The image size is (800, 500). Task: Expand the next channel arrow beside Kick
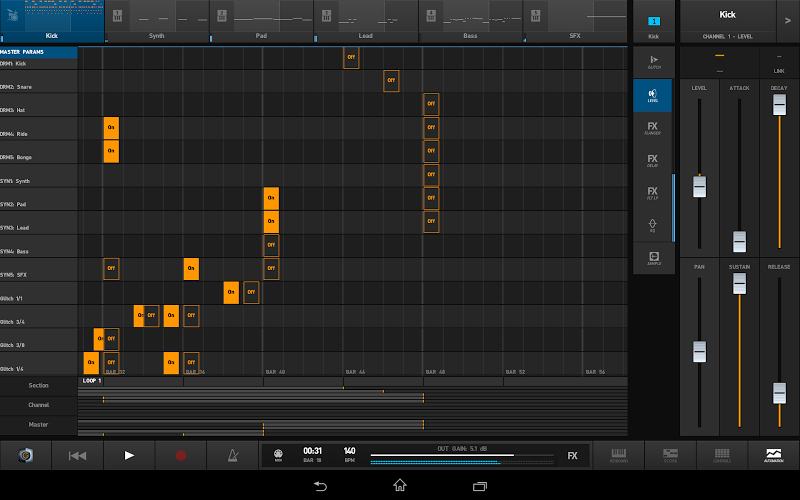pyautogui.click(x=788, y=21)
